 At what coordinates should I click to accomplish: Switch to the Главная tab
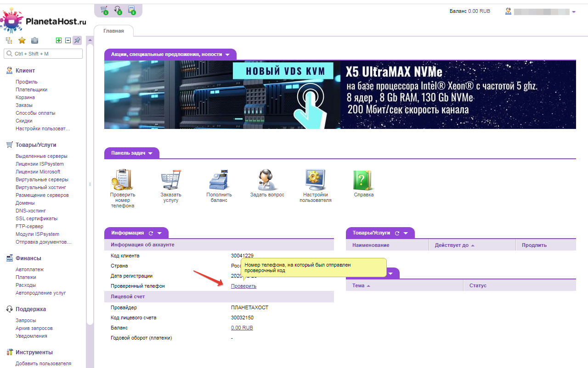113,31
